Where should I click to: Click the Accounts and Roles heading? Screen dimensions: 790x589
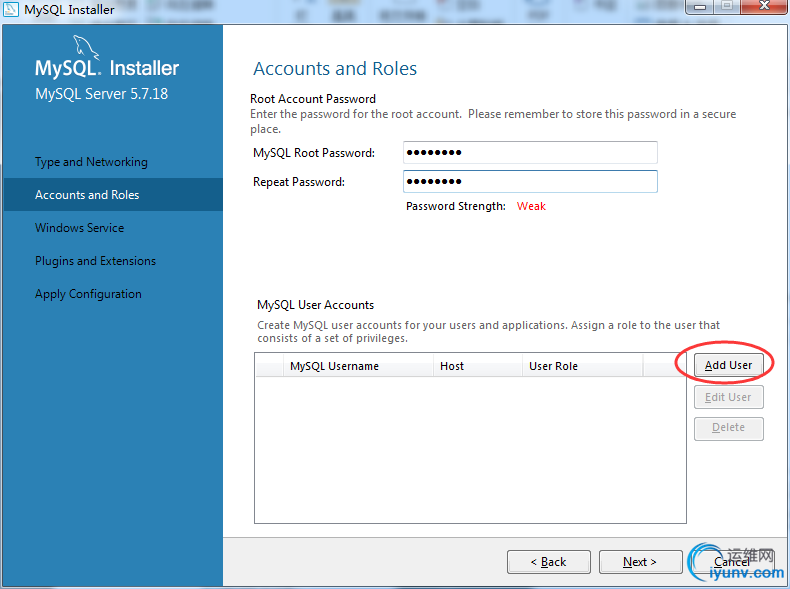click(x=335, y=69)
